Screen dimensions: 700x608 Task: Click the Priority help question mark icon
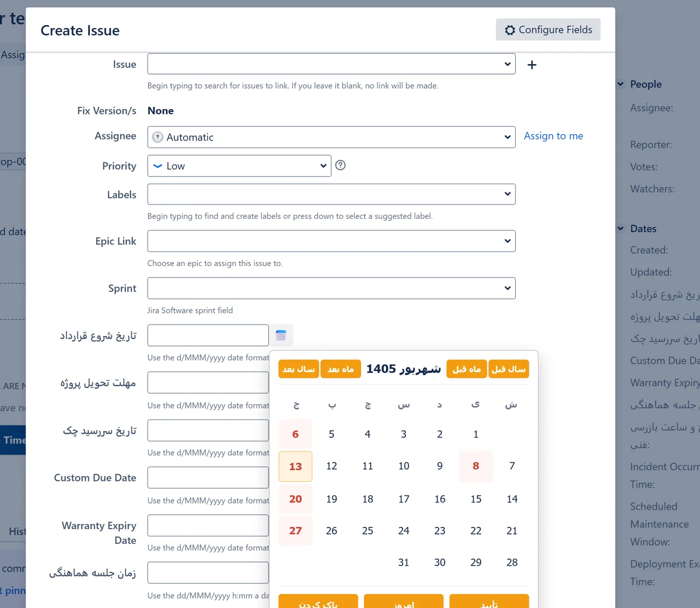point(341,165)
